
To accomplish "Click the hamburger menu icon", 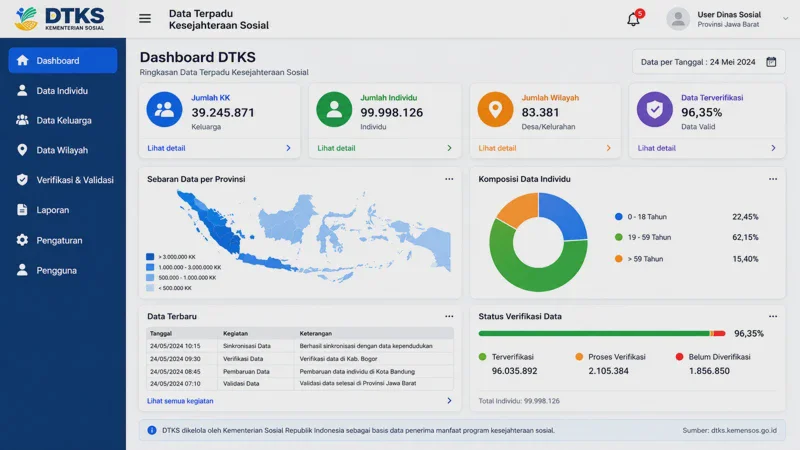I will pyautogui.click(x=145, y=19).
